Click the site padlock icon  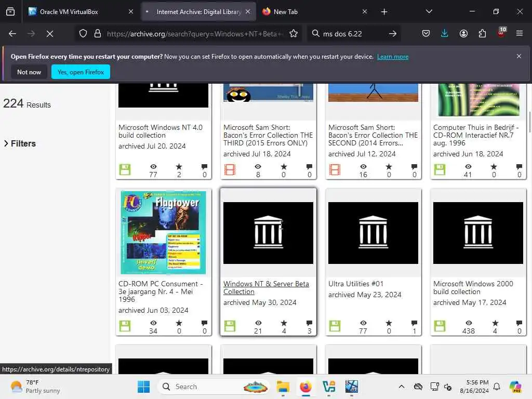[98, 34]
